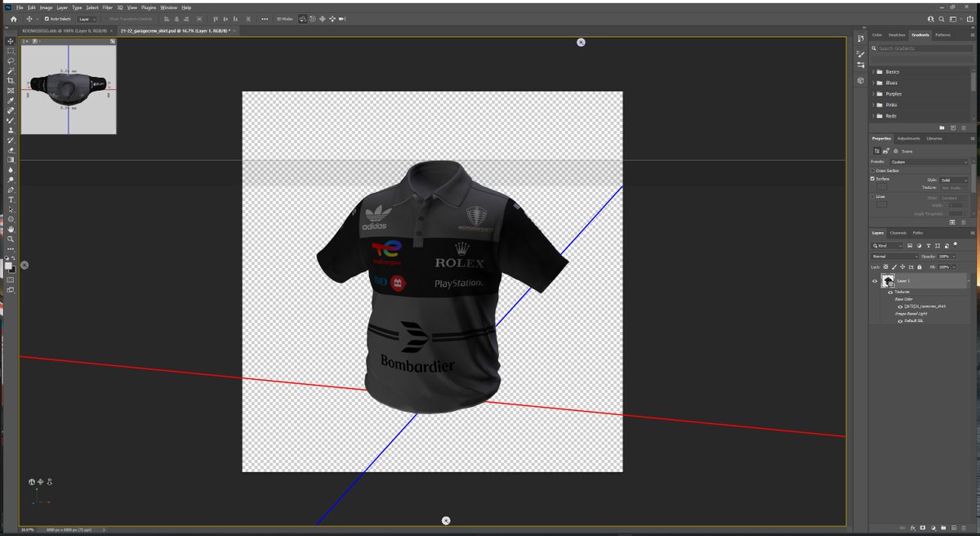
Task: Open the 3D panel cube icon in side dock
Action: coord(861,80)
